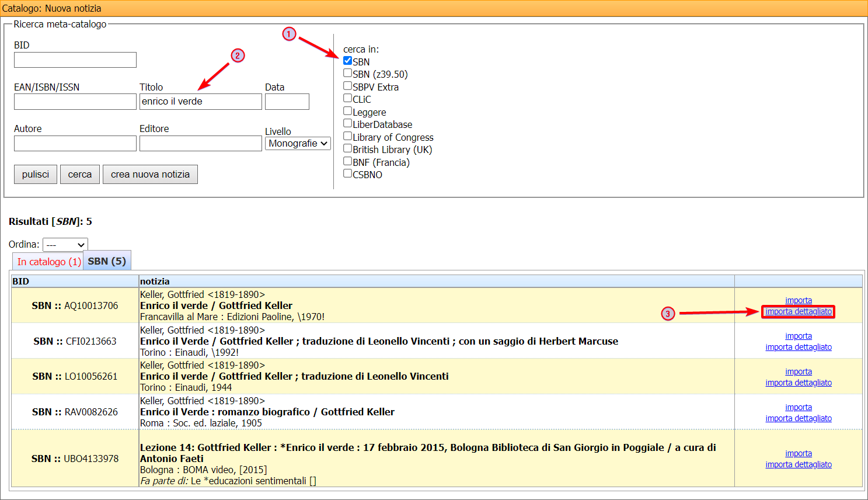868x500 pixels.
Task: Check the British Library (UK) option
Action: point(347,148)
